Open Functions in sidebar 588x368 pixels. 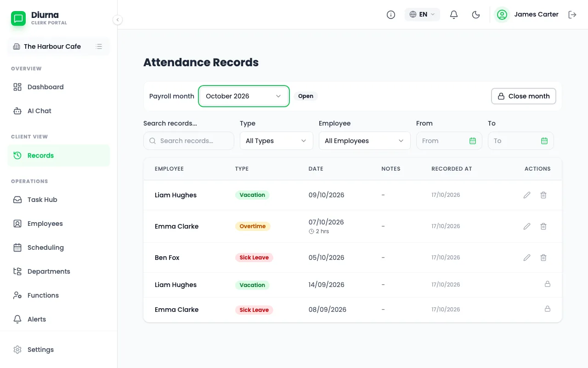pyautogui.click(x=59, y=295)
